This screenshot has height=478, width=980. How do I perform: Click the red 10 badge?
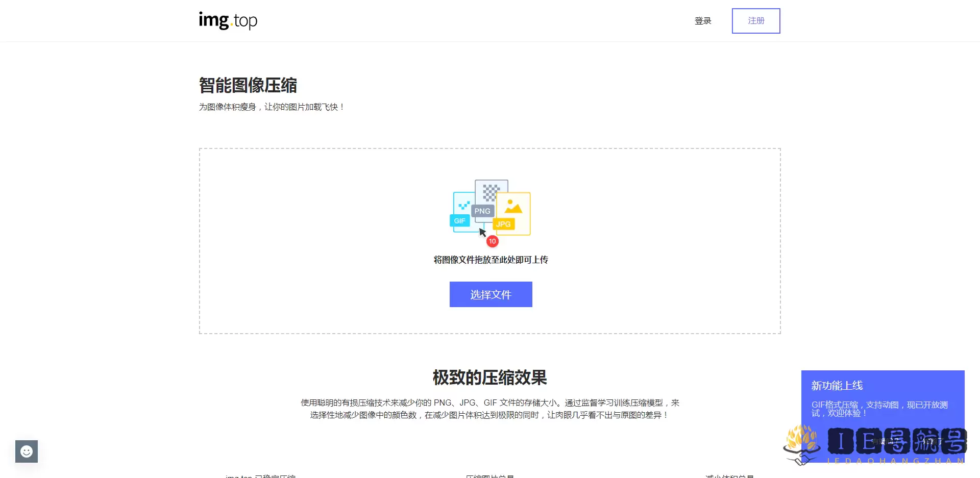pos(492,241)
